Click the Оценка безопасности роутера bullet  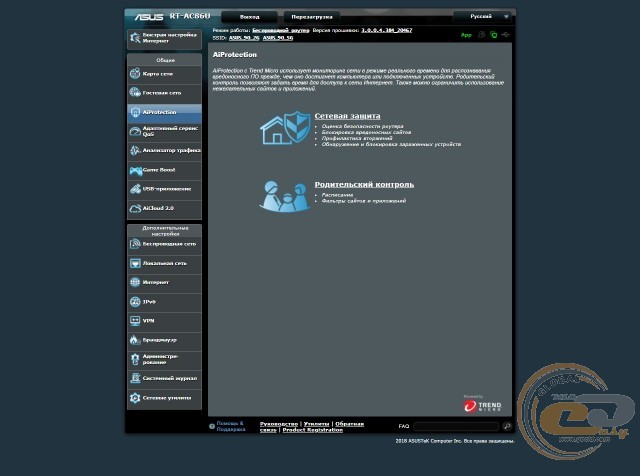coord(362,126)
